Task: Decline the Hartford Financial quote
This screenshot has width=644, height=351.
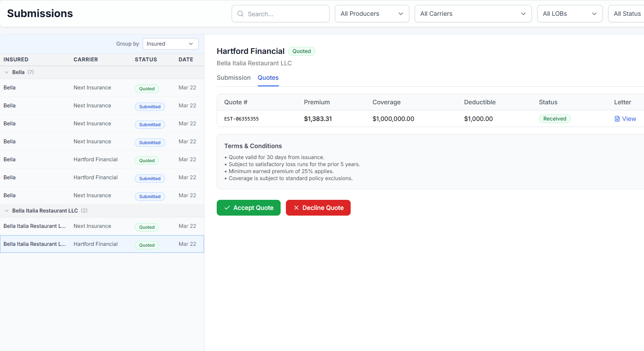Action: tap(318, 208)
